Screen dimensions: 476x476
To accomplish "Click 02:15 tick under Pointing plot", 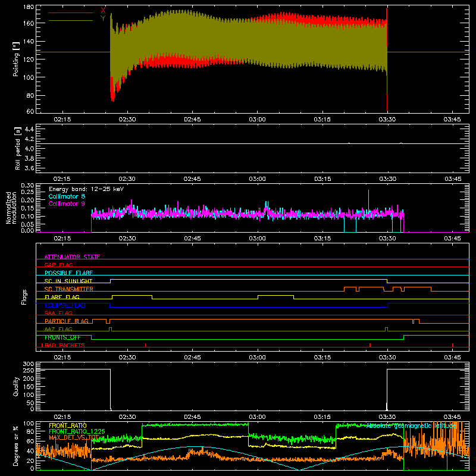I will (x=62, y=120).
